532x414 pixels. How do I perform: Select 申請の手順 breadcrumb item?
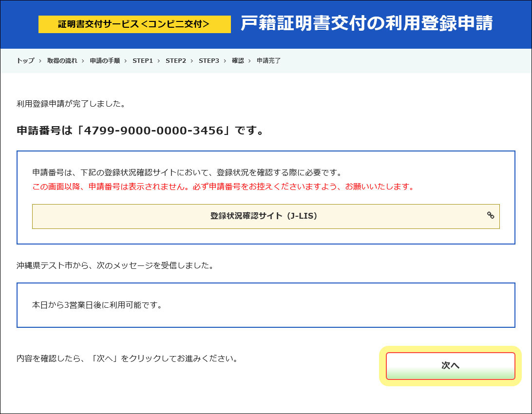105,61
